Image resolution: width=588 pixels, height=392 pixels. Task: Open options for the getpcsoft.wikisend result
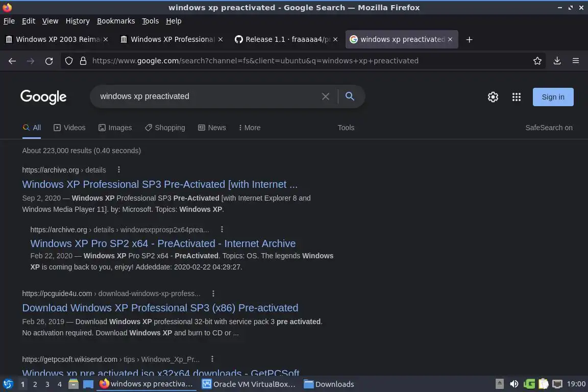tap(212, 359)
